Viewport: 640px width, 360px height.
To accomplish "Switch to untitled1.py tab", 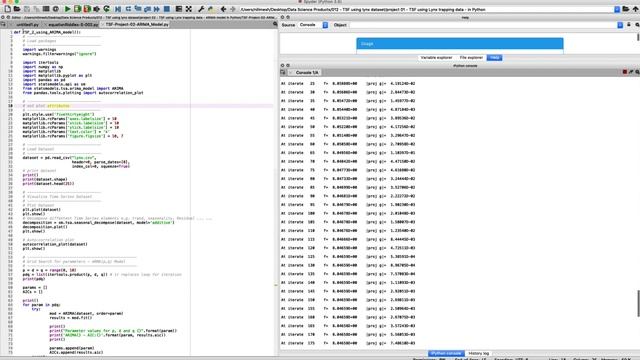I will (27, 24).
